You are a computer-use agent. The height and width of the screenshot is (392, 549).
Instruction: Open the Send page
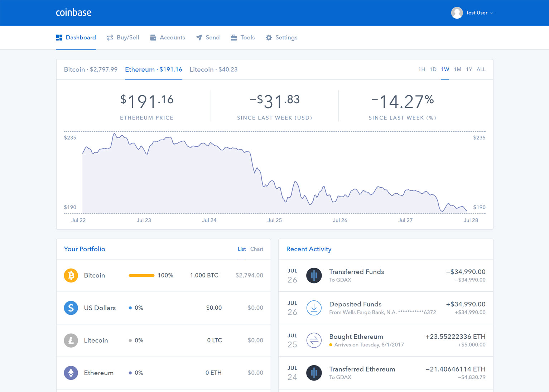click(x=208, y=38)
